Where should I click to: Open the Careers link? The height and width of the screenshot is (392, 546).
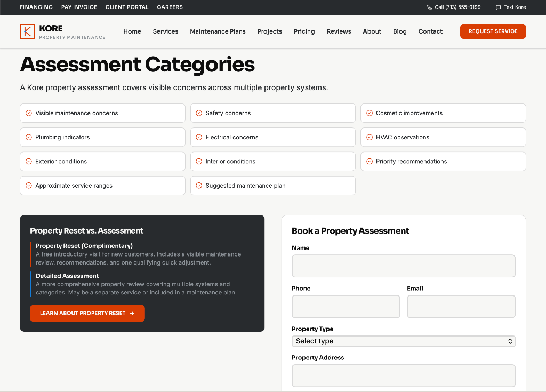(x=170, y=7)
